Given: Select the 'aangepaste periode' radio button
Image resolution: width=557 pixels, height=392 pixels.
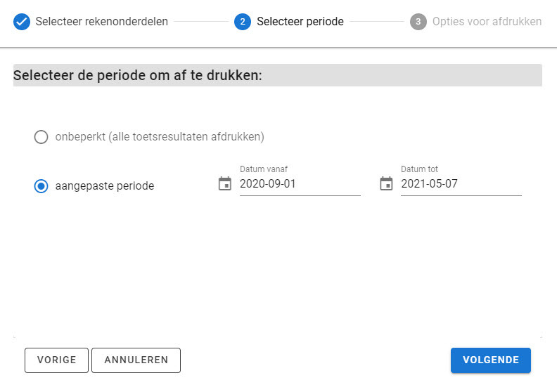Looking at the screenshot, I should pyautogui.click(x=41, y=186).
